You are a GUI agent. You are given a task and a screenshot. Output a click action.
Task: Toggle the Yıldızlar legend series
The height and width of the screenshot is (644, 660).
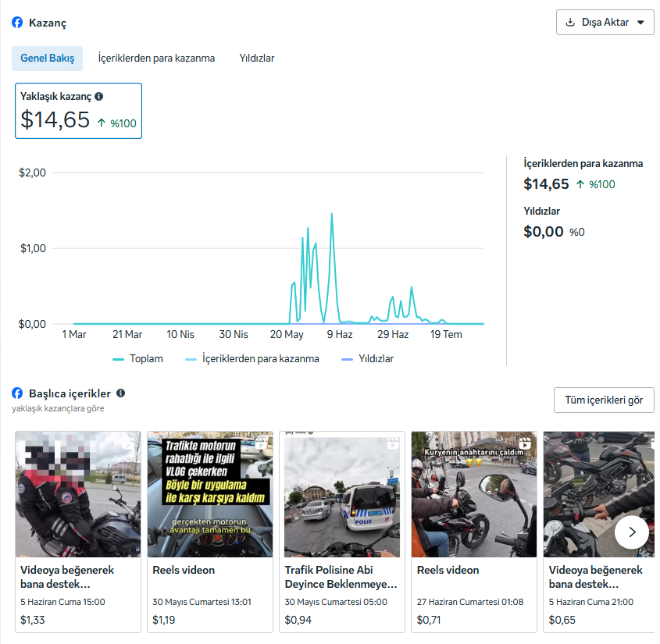point(367,359)
